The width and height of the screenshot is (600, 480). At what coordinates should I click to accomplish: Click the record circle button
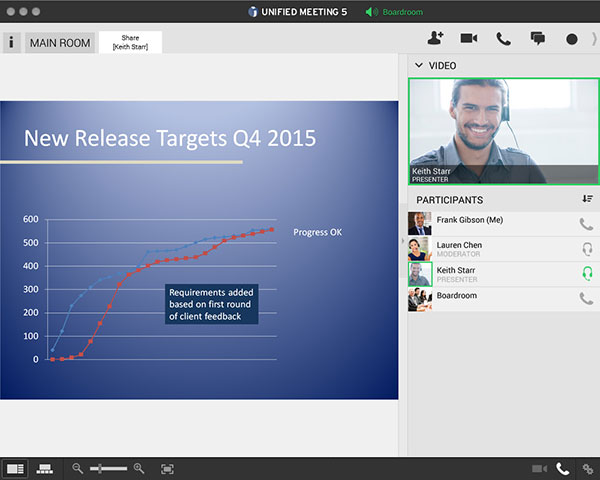pyautogui.click(x=572, y=39)
